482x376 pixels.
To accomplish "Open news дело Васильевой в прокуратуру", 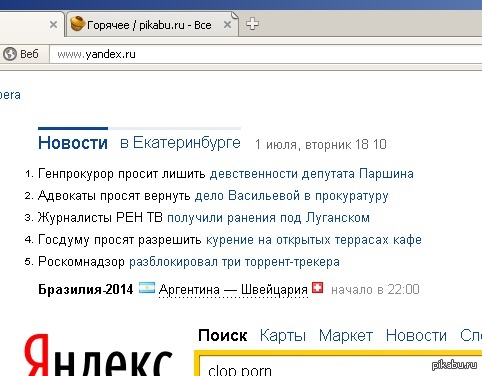I will pos(291,196).
